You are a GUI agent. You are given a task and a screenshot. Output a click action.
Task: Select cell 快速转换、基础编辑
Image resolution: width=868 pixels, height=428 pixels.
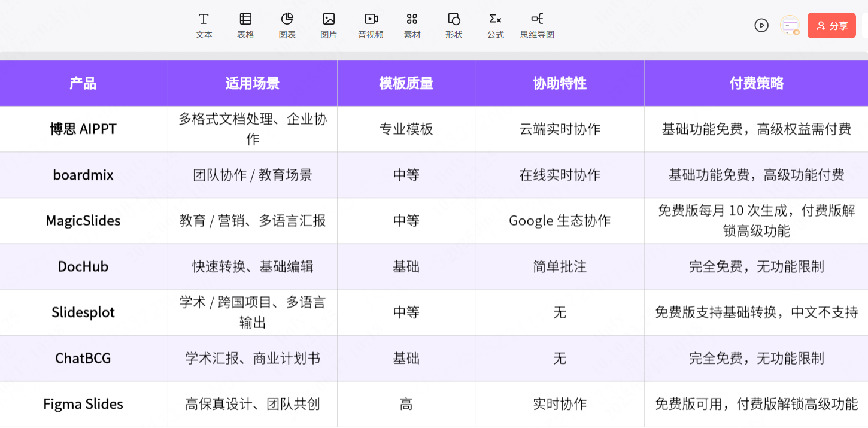253,266
